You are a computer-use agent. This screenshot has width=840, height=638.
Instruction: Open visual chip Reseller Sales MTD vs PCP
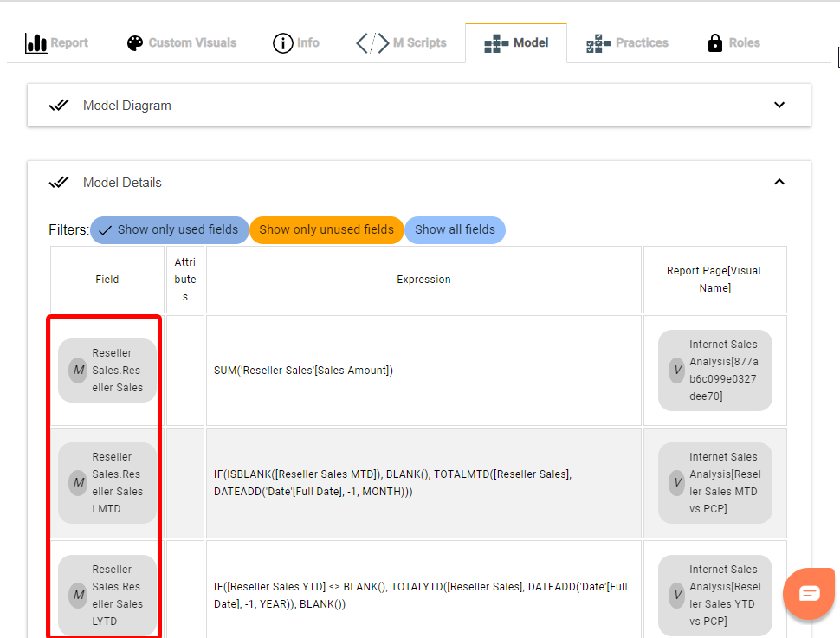[x=715, y=483]
